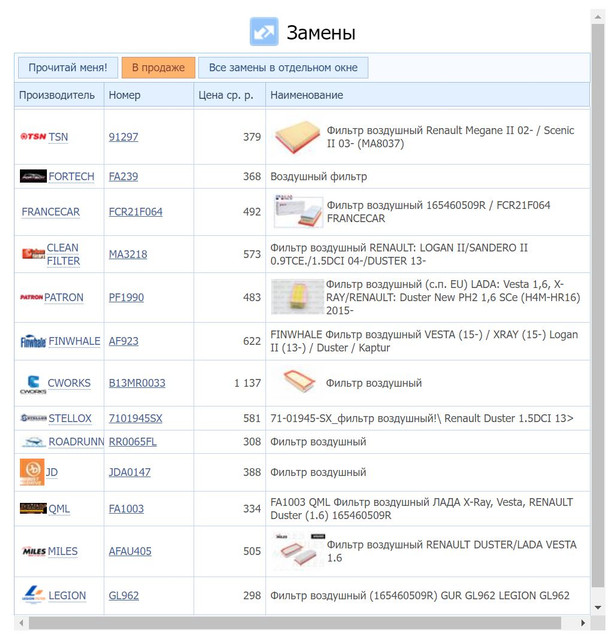Open the JD manufacturer link
The width and height of the screenshot is (614, 640).
tap(51, 472)
